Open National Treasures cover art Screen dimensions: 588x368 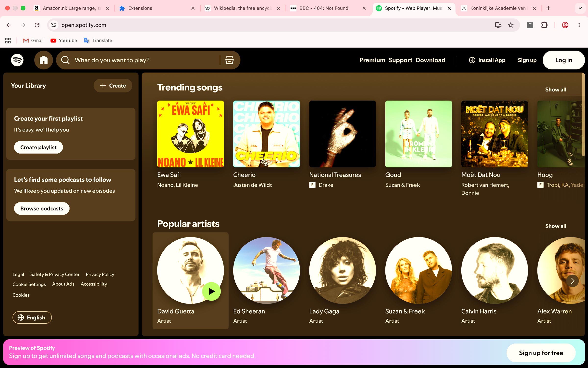click(343, 134)
